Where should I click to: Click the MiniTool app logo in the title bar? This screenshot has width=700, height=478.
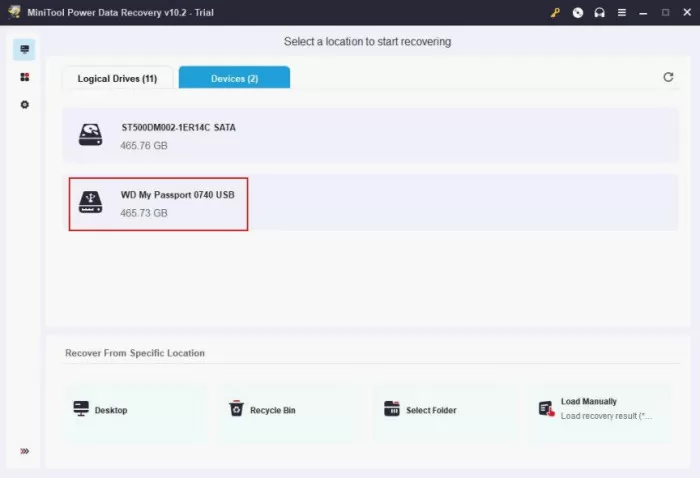[14, 12]
